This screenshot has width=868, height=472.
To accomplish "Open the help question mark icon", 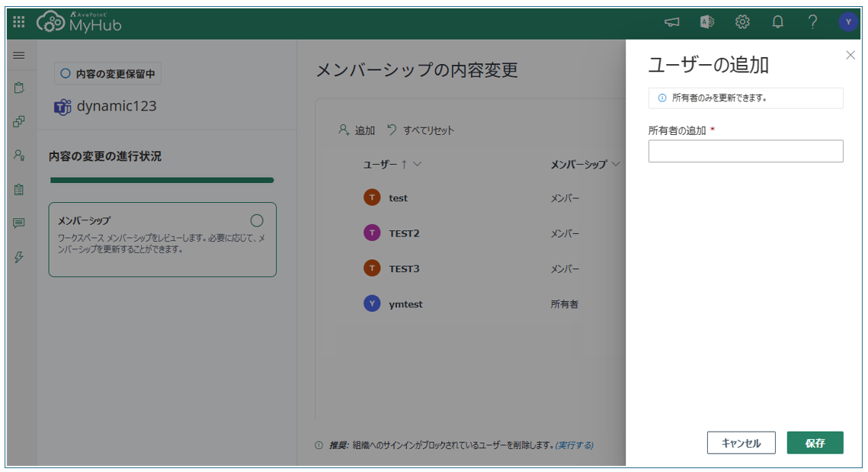I will [812, 21].
